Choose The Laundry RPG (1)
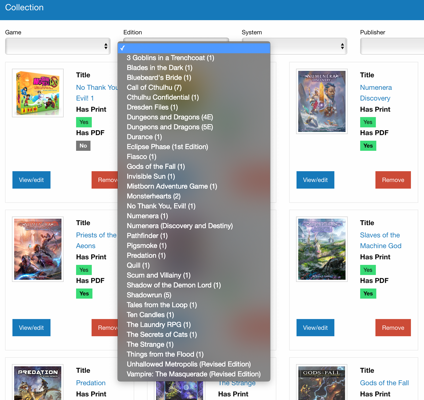Screen dimensions: 424x400 pos(194,325)
